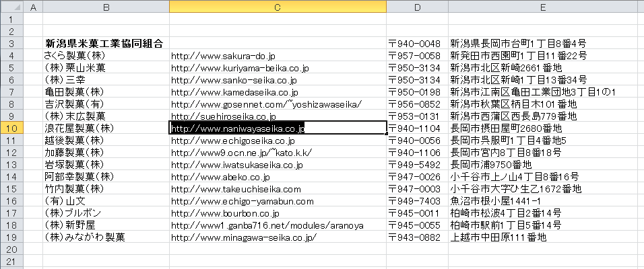Click the echigoseika.co.jp URL
The image size is (644, 269).
233,141
